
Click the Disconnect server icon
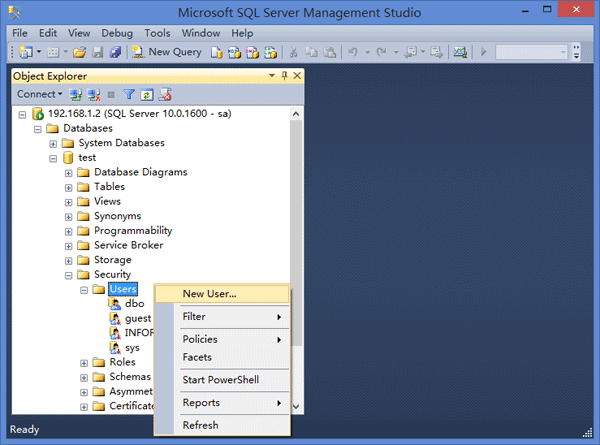94,94
